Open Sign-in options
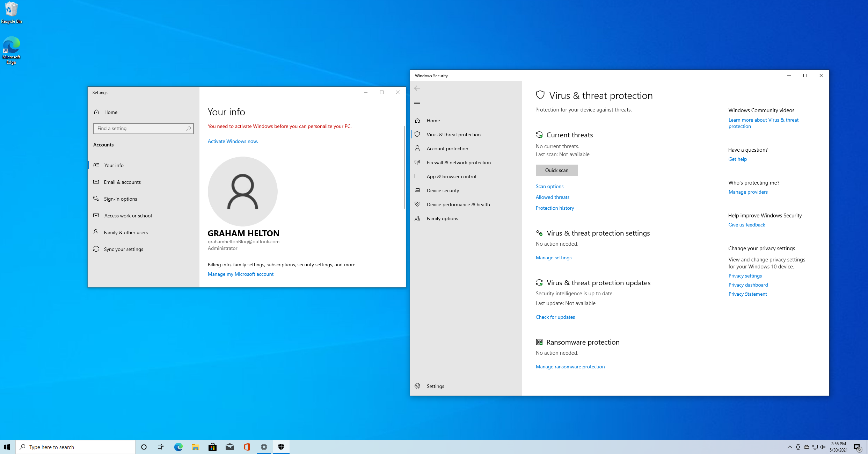The width and height of the screenshot is (868, 454). (x=143, y=199)
